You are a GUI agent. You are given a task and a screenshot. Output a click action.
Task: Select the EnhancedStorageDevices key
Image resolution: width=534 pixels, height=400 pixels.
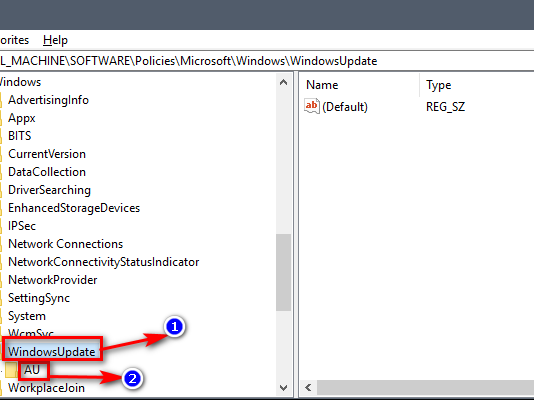pyautogui.click(x=74, y=208)
